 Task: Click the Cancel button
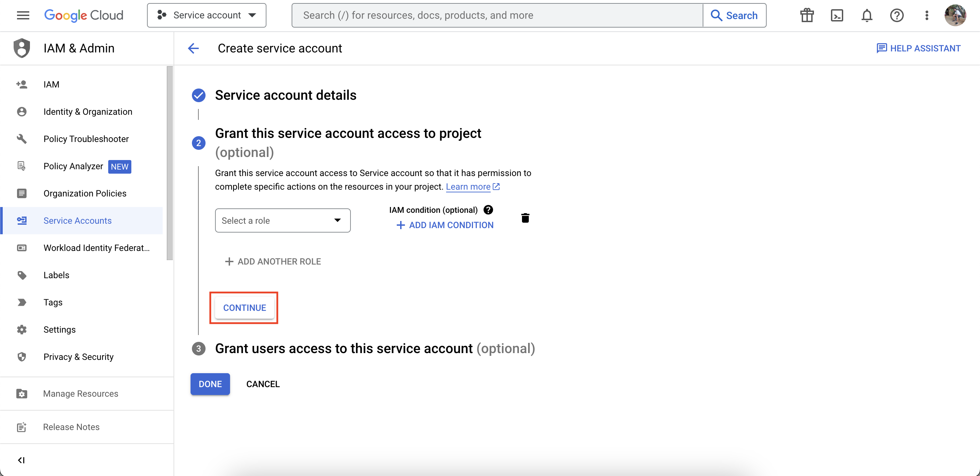[263, 384]
